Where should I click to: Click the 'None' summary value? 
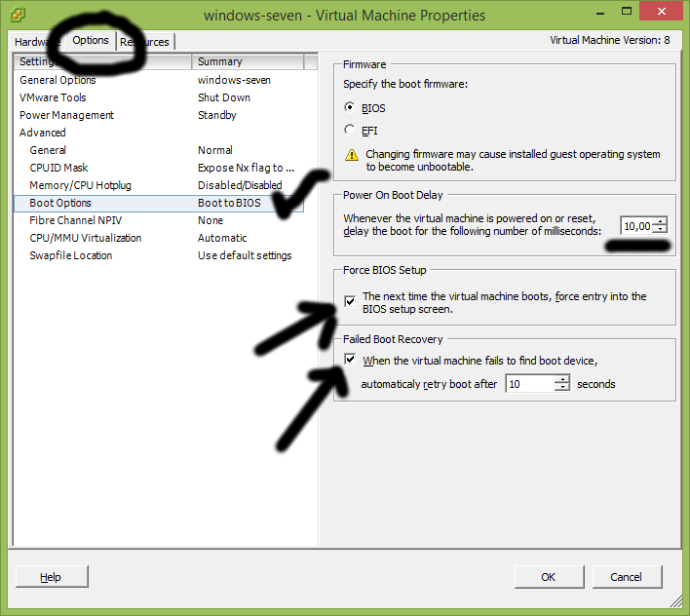[211, 220]
